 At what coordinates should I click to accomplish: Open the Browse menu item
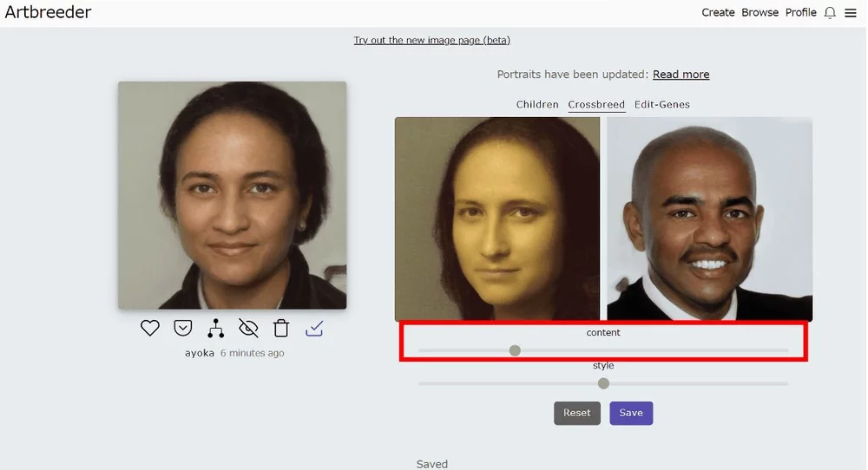pos(760,12)
